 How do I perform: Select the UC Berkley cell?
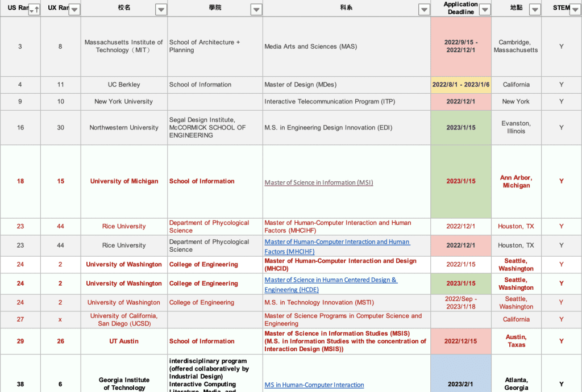coord(124,85)
